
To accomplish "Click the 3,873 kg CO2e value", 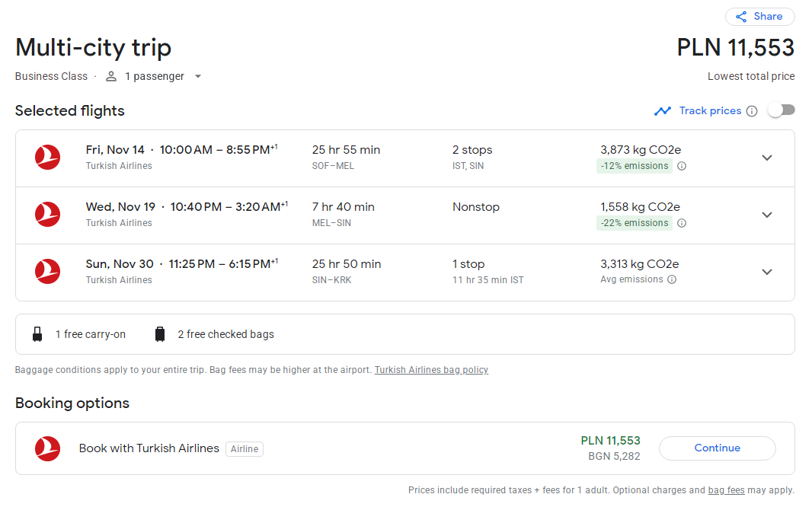I will coord(641,150).
